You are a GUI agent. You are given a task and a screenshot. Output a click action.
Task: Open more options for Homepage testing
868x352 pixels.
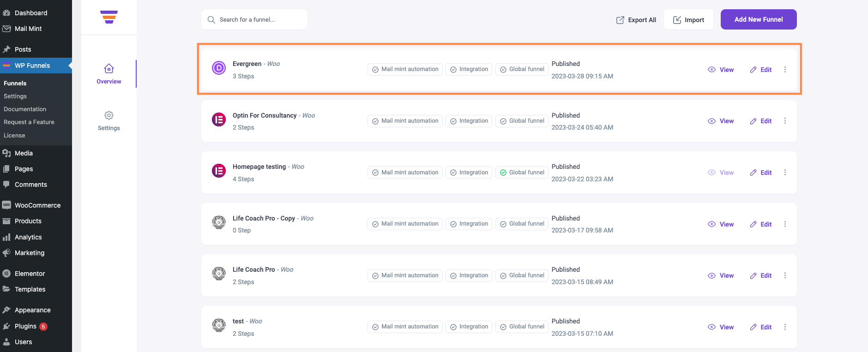(785, 173)
